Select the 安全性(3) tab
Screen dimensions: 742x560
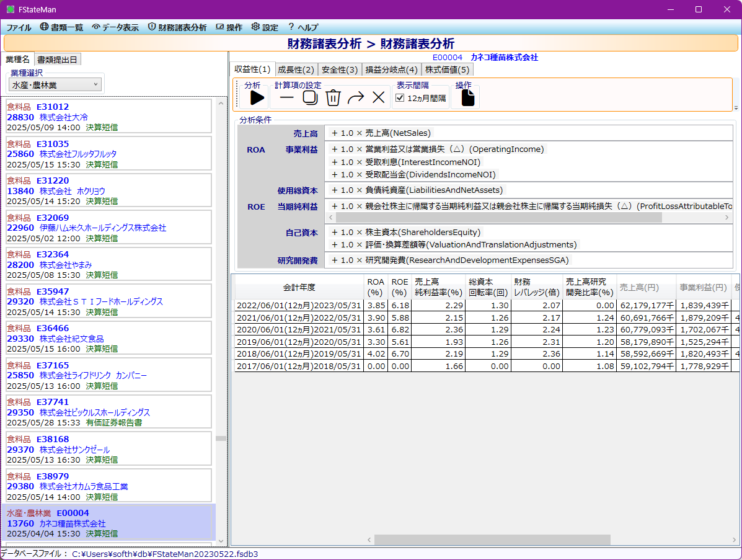point(340,69)
